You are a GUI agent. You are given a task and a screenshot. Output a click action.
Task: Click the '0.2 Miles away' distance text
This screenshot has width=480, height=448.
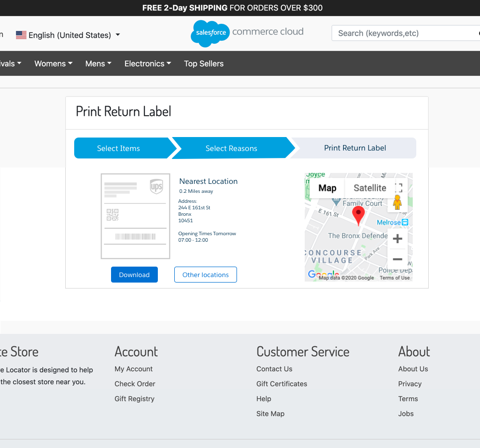[196, 191]
